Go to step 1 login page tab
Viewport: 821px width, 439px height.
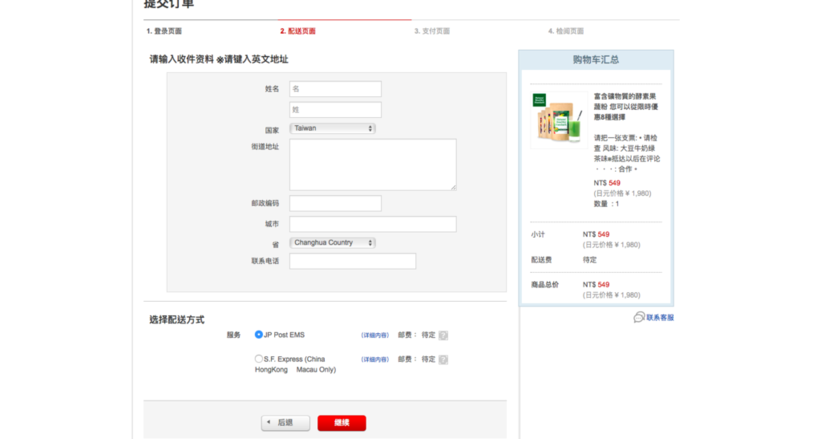pos(165,31)
